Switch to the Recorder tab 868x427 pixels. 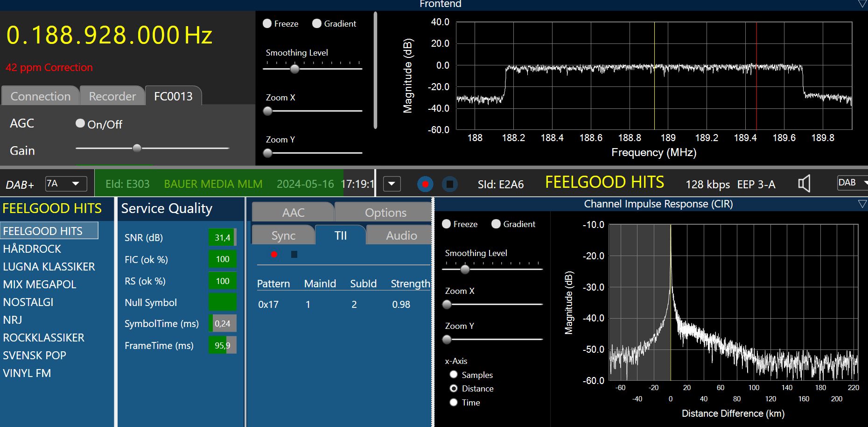click(112, 96)
